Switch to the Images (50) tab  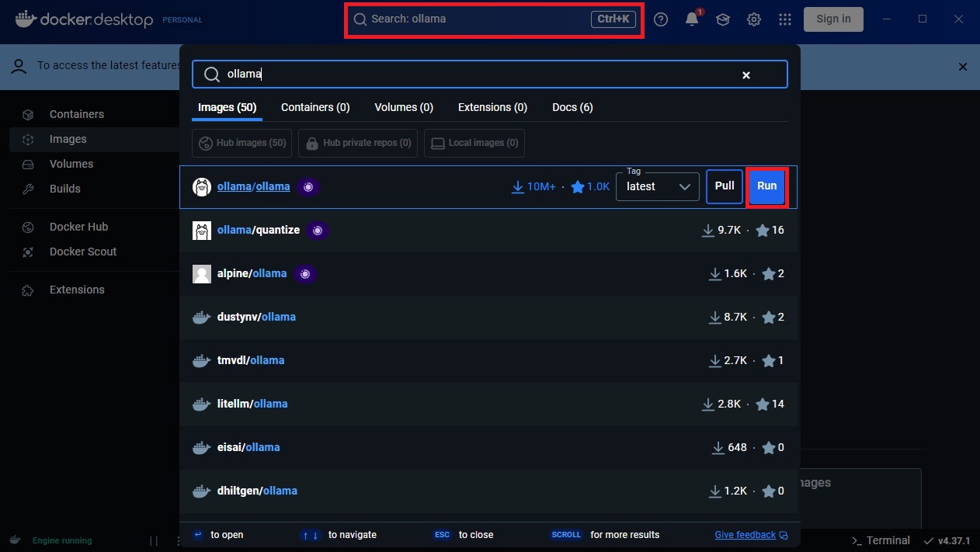228,107
